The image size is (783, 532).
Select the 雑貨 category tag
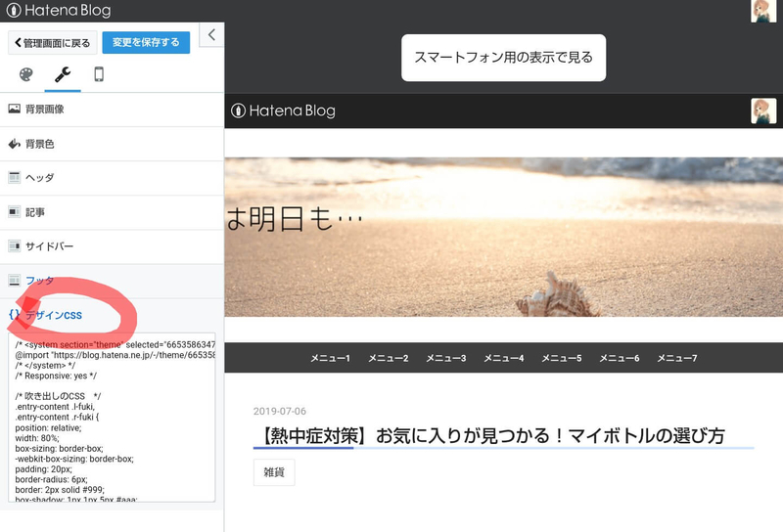pos(274,472)
